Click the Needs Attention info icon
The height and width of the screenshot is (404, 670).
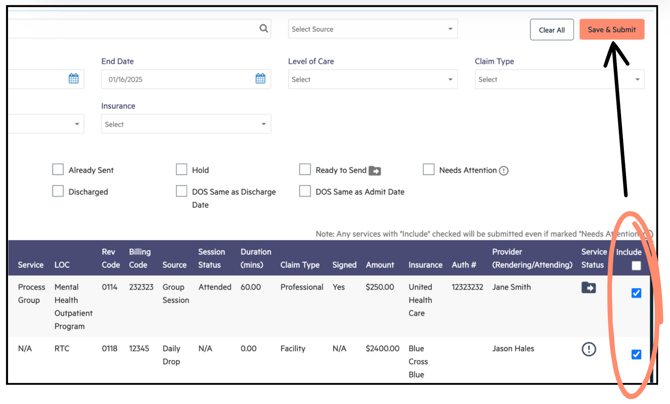504,171
